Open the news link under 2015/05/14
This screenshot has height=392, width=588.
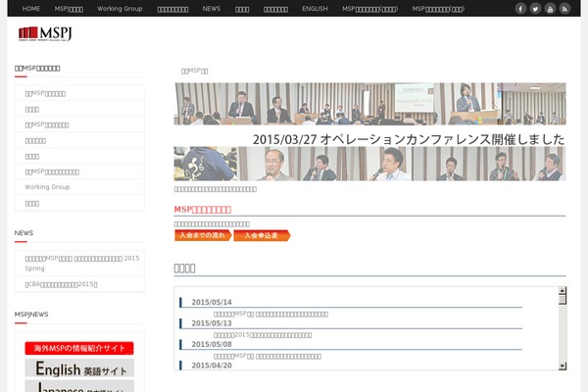(x=270, y=314)
